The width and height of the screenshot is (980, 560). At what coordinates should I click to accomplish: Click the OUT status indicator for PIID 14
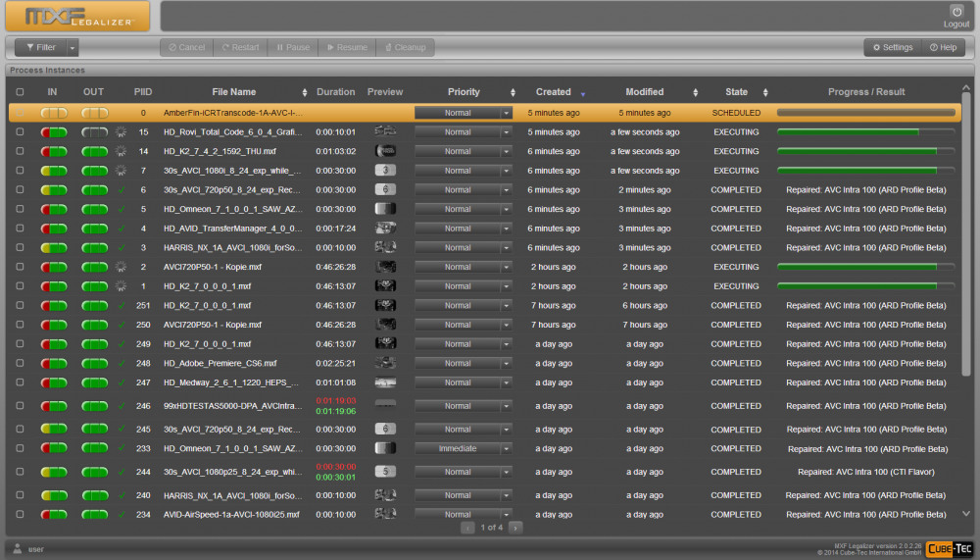coord(95,152)
